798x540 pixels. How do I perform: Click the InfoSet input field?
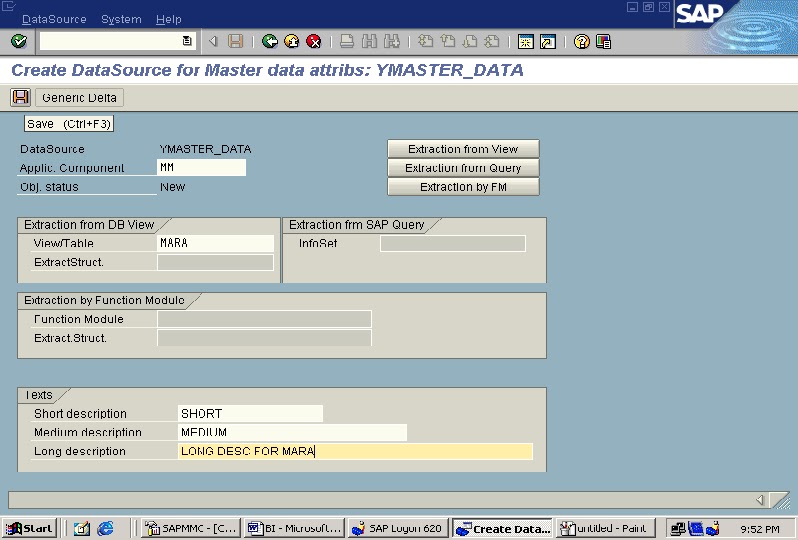(x=453, y=243)
